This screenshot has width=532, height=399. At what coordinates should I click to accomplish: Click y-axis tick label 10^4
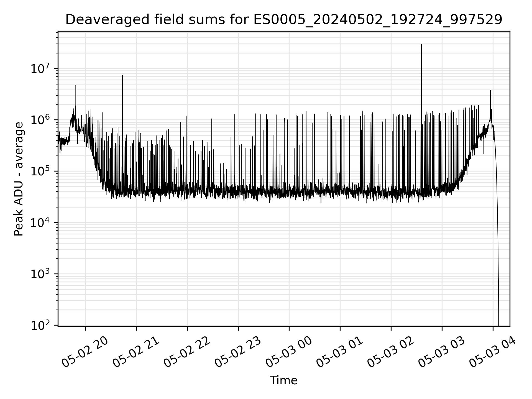(40, 222)
